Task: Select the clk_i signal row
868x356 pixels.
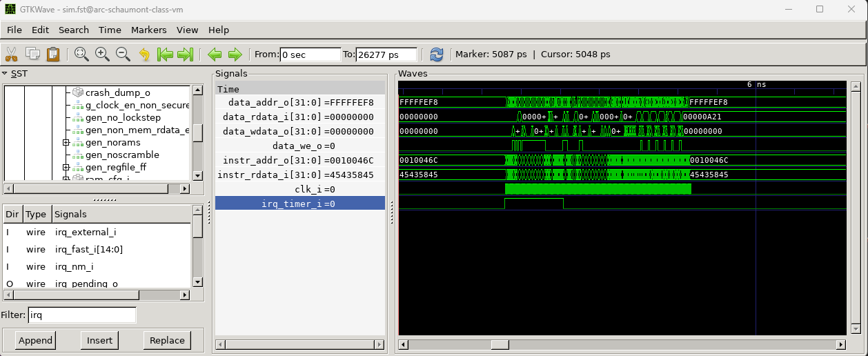Action: (x=300, y=189)
